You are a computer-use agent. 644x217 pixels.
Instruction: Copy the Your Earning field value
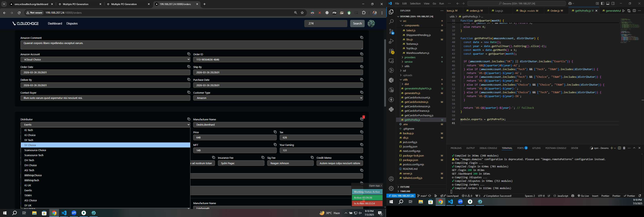pyautogui.click(x=361, y=145)
